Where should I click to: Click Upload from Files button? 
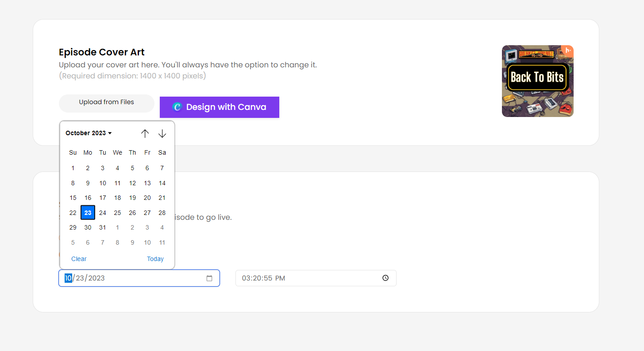coord(106,102)
